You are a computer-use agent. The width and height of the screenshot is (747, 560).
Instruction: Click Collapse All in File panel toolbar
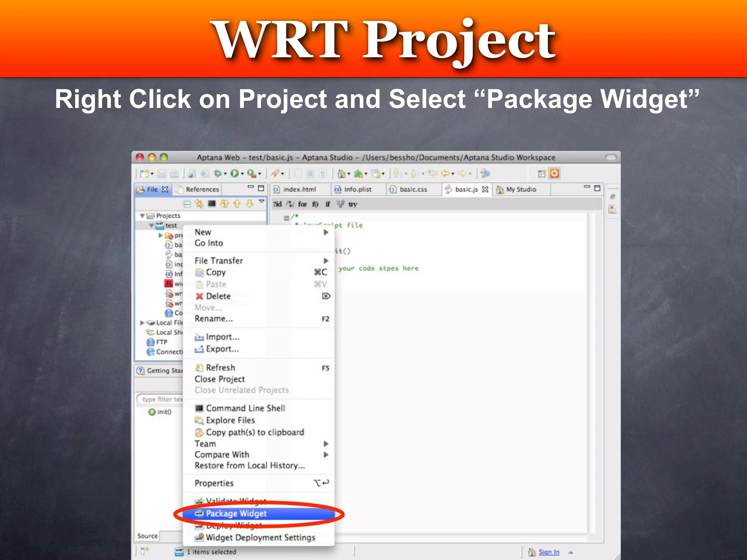pyautogui.click(x=187, y=204)
